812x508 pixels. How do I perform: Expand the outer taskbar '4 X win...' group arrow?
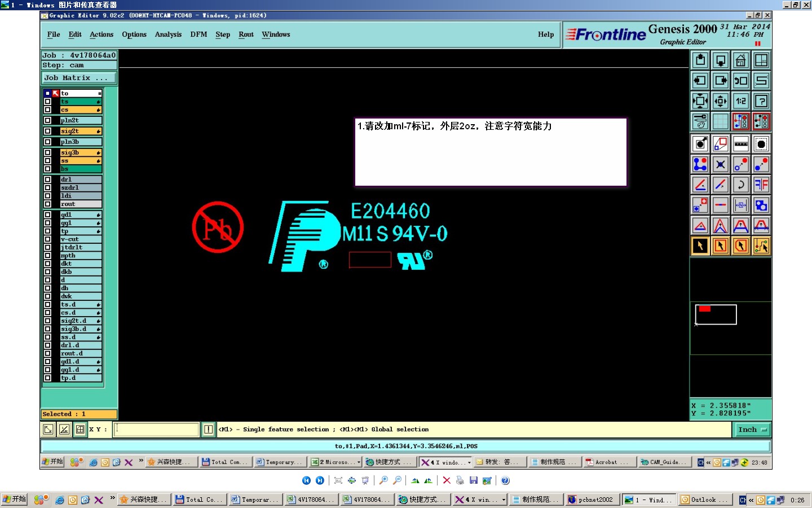coord(503,500)
